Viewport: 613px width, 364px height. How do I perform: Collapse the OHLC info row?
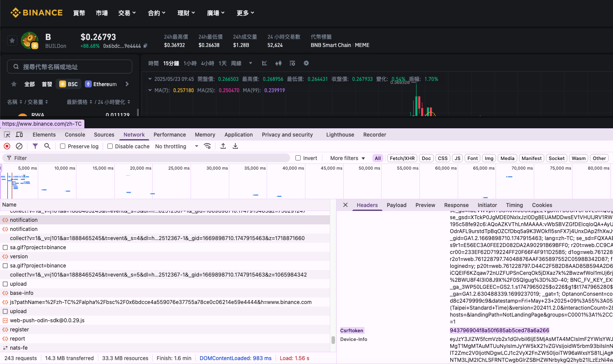151,79
